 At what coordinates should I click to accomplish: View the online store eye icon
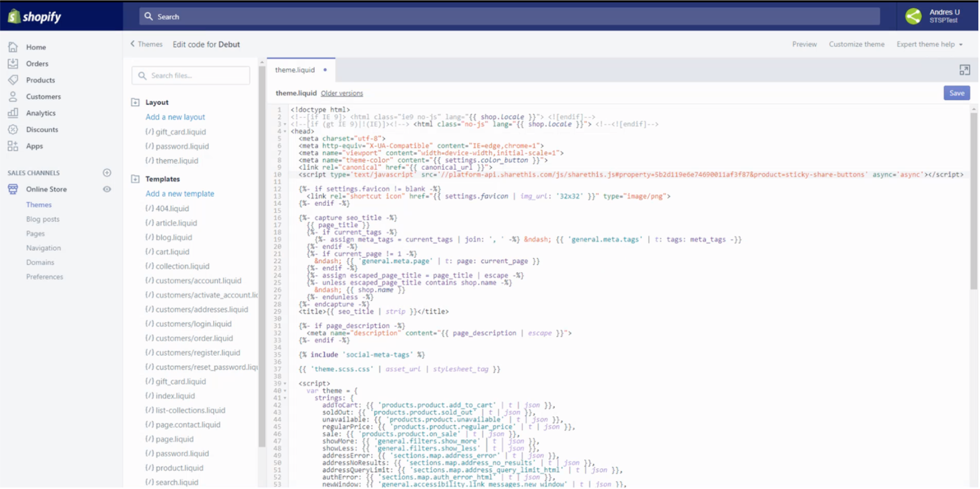pyautogui.click(x=107, y=189)
